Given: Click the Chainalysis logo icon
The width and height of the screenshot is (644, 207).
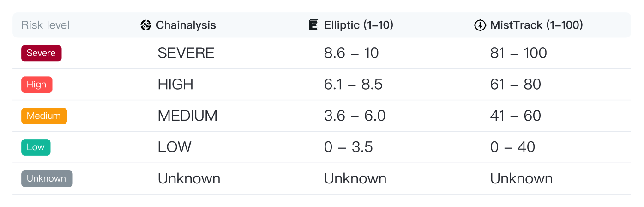Looking at the screenshot, I should (x=146, y=25).
